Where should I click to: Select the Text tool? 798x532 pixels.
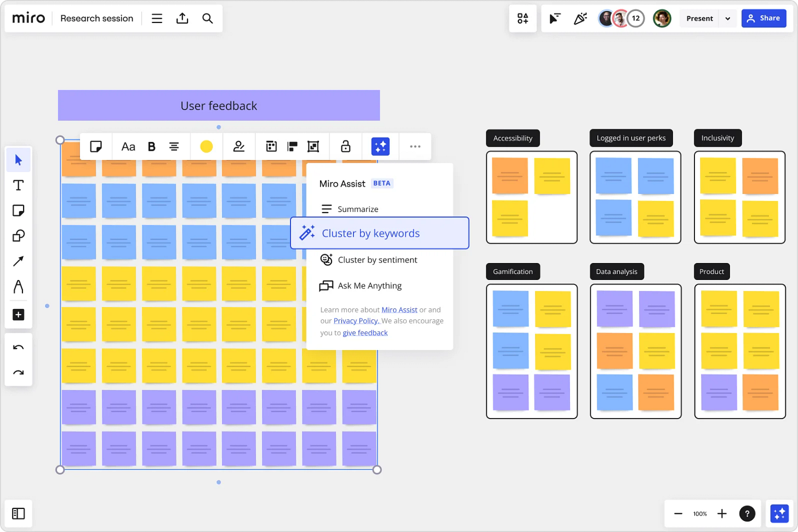pyautogui.click(x=19, y=185)
